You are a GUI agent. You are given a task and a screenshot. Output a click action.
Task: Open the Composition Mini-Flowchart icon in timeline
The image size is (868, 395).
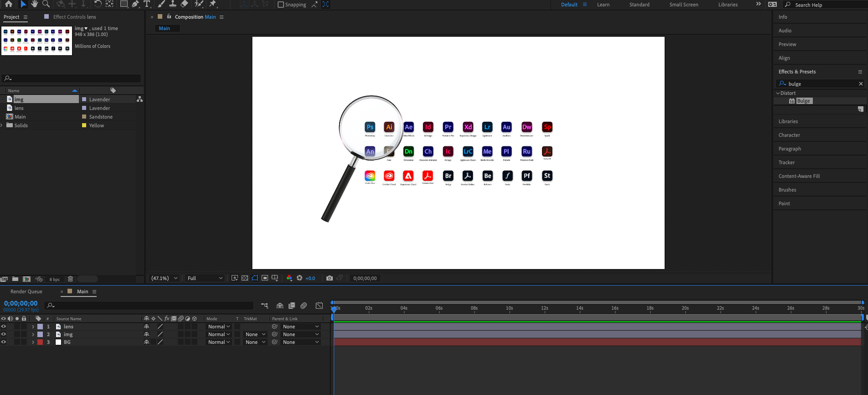click(x=264, y=306)
